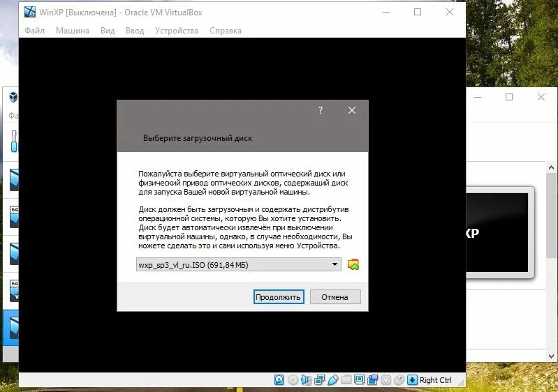This screenshot has width=558, height=392.
Task: Close the VirtualBox Manager background window
Action: coord(541,97)
